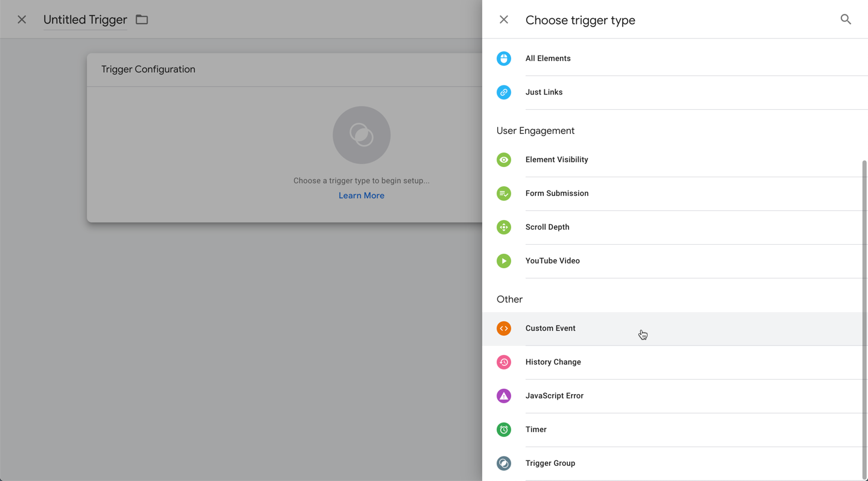Close the Choose trigger type panel
Screen dimensions: 868x481
tap(503, 19)
